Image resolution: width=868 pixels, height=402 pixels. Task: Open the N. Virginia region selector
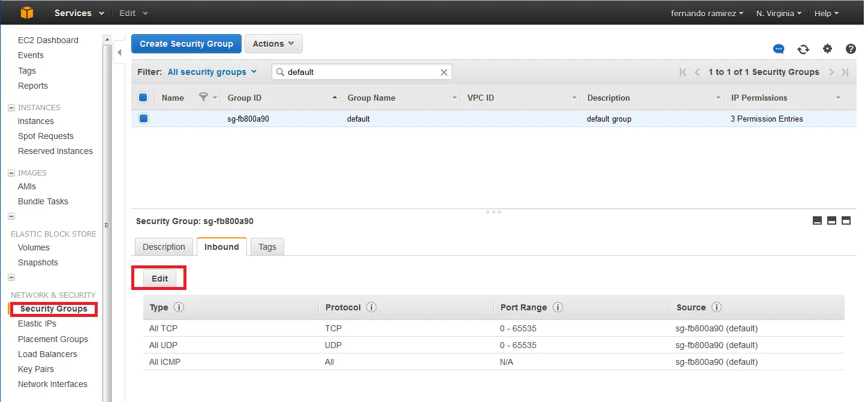779,13
